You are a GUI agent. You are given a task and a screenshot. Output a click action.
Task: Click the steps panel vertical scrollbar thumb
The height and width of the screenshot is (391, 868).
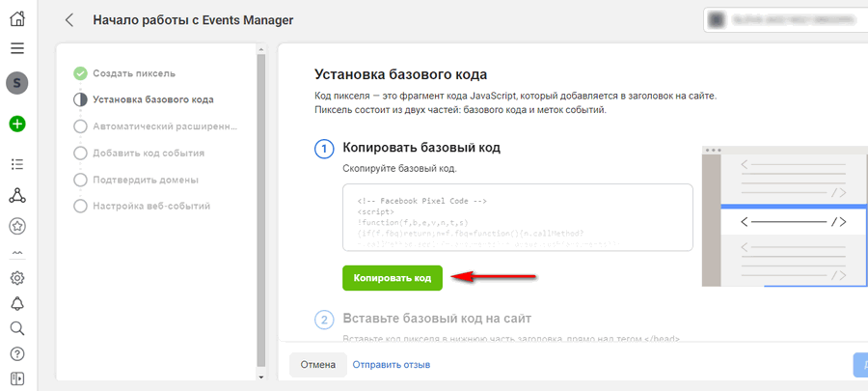point(261,210)
